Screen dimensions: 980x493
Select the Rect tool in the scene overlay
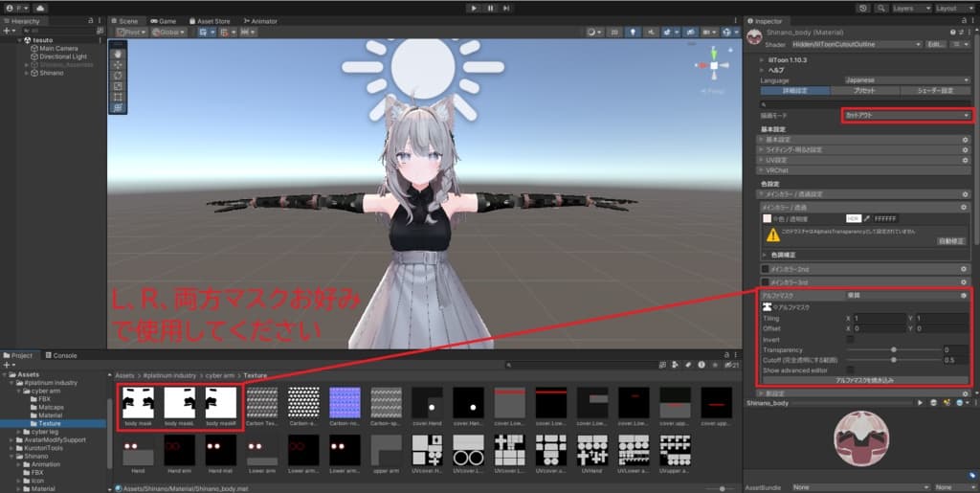pos(118,97)
